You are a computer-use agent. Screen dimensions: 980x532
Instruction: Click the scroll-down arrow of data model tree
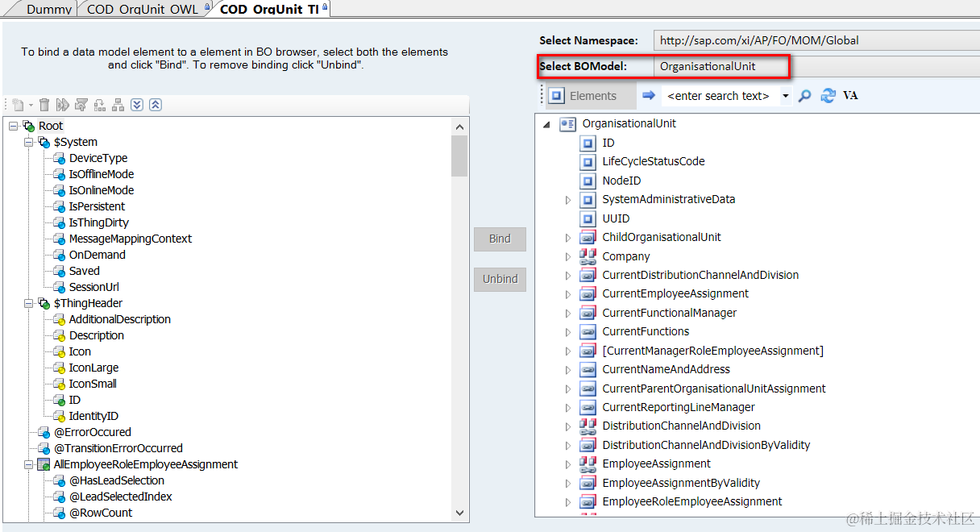tap(459, 513)
